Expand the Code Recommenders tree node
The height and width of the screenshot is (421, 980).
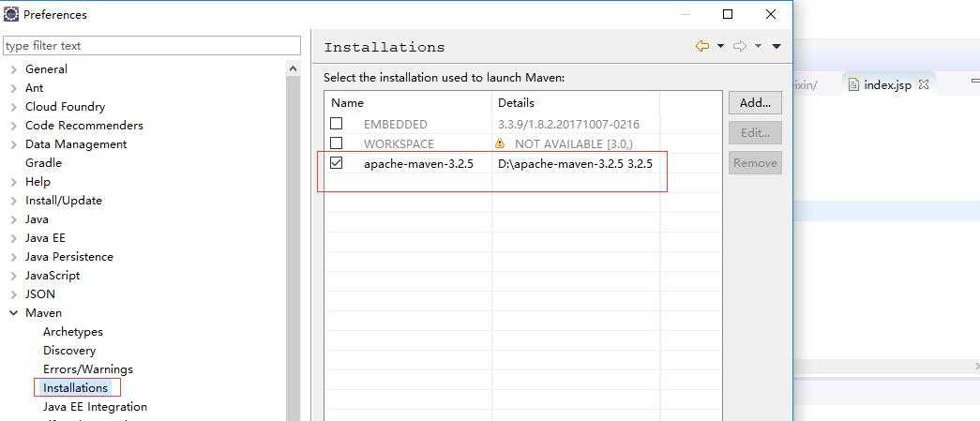tap(13, 127)
